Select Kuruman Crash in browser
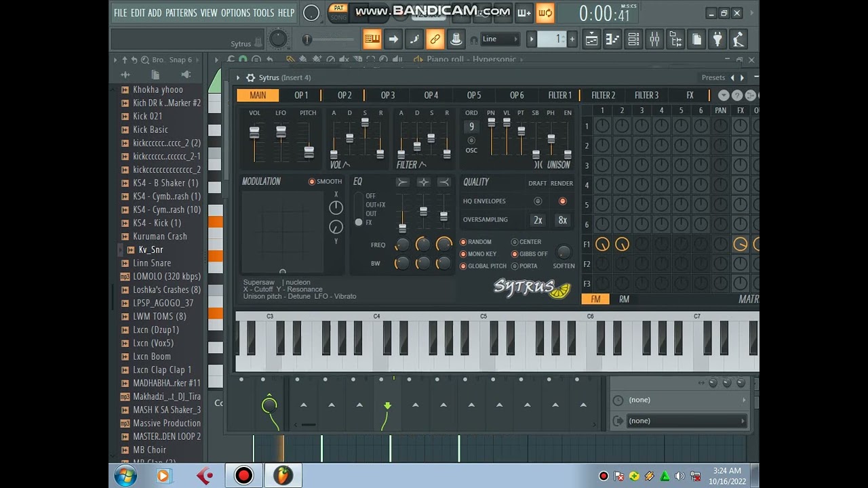The width and height of the screenshot is (868, 488). pyautogui.click(x=160, y=237)
